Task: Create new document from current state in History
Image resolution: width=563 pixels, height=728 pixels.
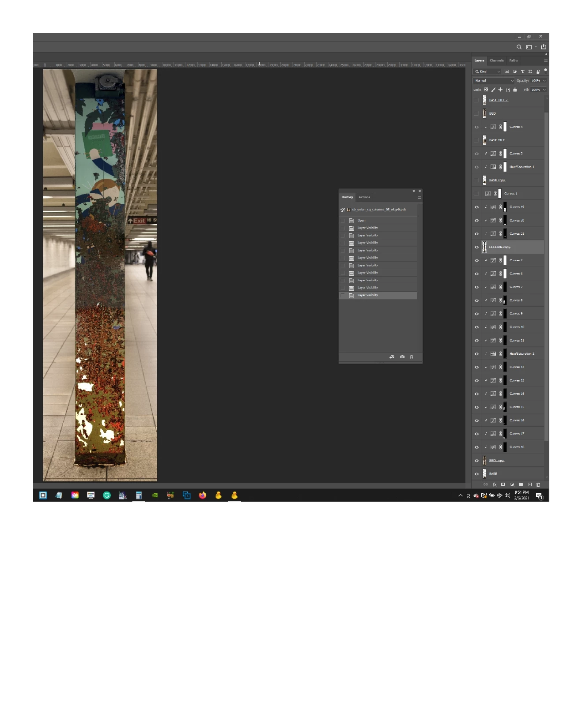Action: pos(392,357)
